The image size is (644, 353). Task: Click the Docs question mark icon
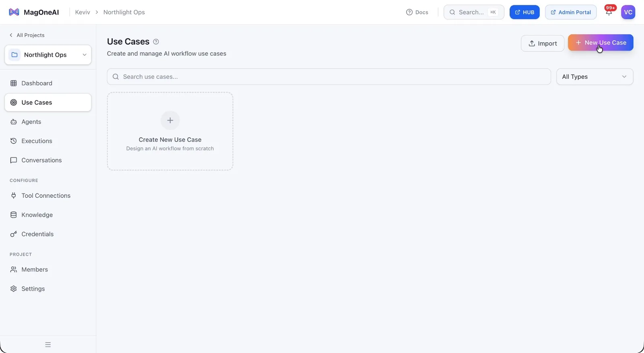(x=409, y=12)
